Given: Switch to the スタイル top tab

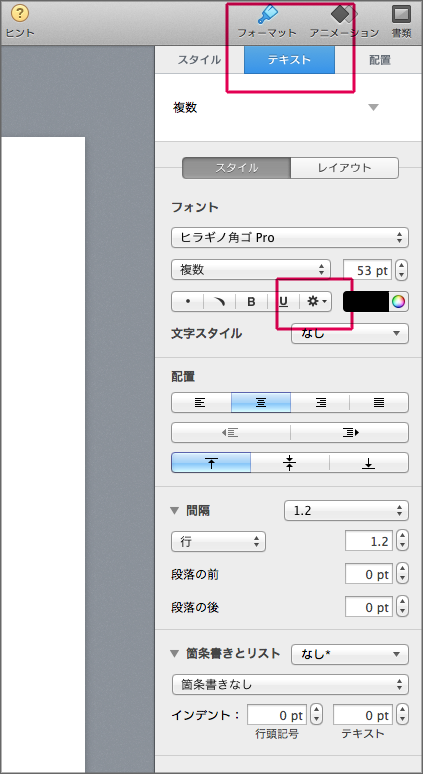Looking at the screenshot, I should (199, 60).
